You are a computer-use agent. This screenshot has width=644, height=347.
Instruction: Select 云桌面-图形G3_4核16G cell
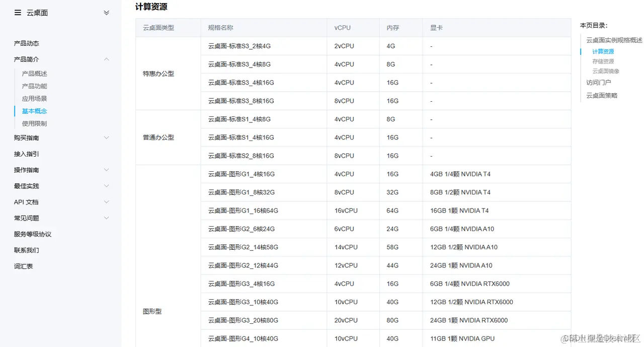(264, 284)
